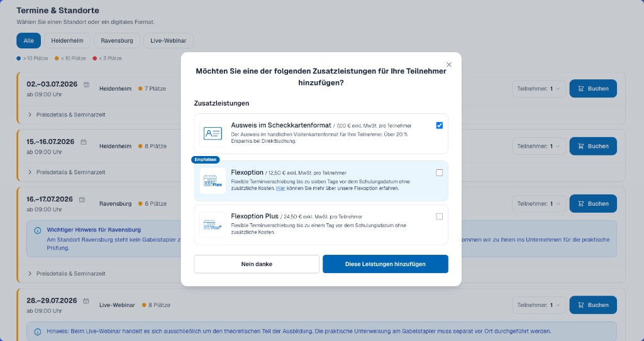
Task: Filter dates by Ravensburg
Action: click(x=117, y=41)
